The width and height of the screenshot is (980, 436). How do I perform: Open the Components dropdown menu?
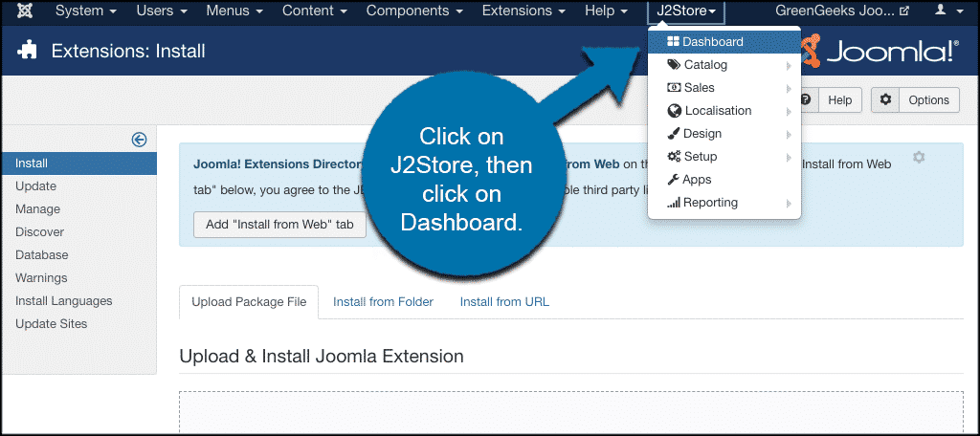414,11
